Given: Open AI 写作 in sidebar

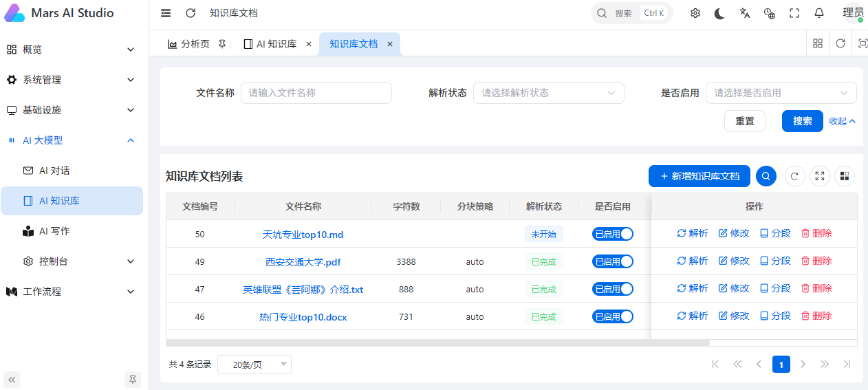Looking at the screenshot, I should (x=72, y=231).
